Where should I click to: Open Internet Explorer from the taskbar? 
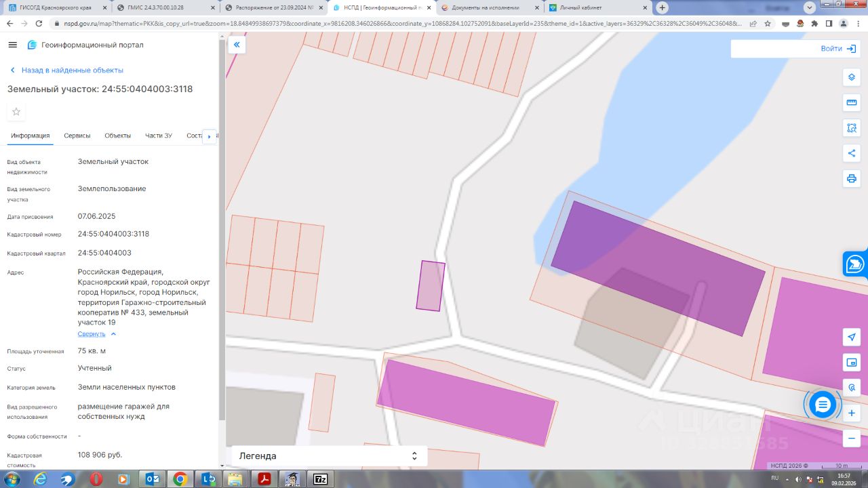tap(40, 479)
